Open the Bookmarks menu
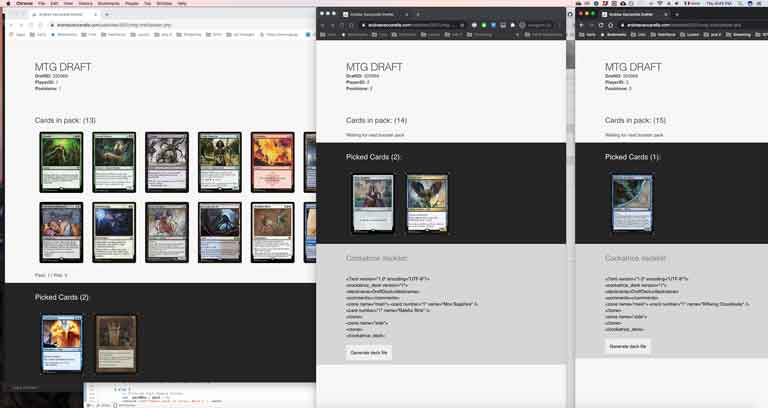Viewport: 768px width, 408px height. pyautogui.click(x=108, y=3)
